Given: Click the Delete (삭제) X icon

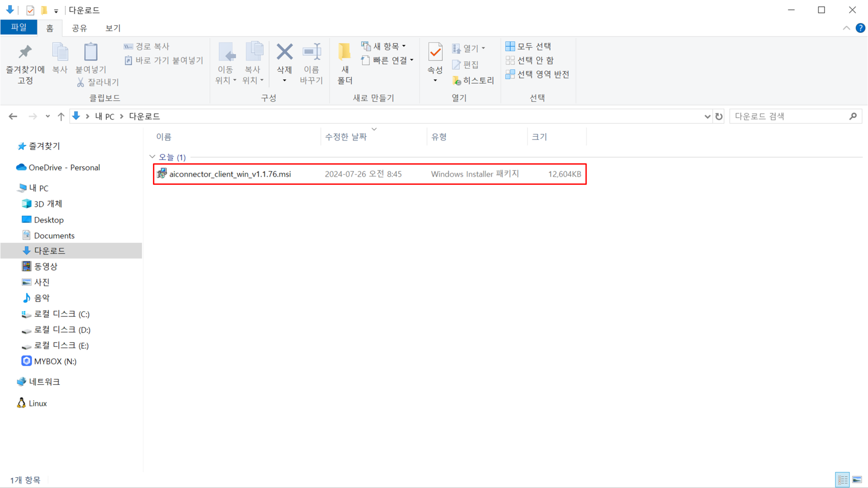Looking at the screenshot, I should pyautogui.click(x=284, y=52).
